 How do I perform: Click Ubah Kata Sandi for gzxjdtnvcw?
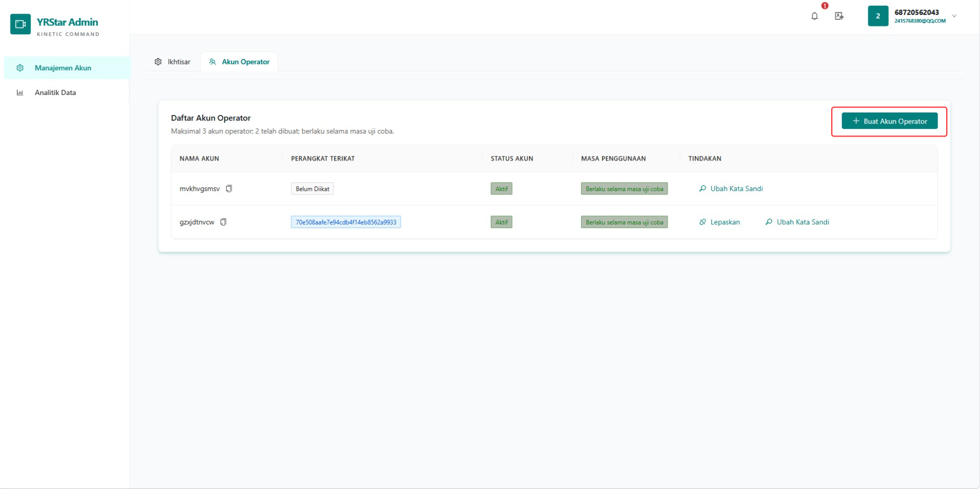(797, 222)
